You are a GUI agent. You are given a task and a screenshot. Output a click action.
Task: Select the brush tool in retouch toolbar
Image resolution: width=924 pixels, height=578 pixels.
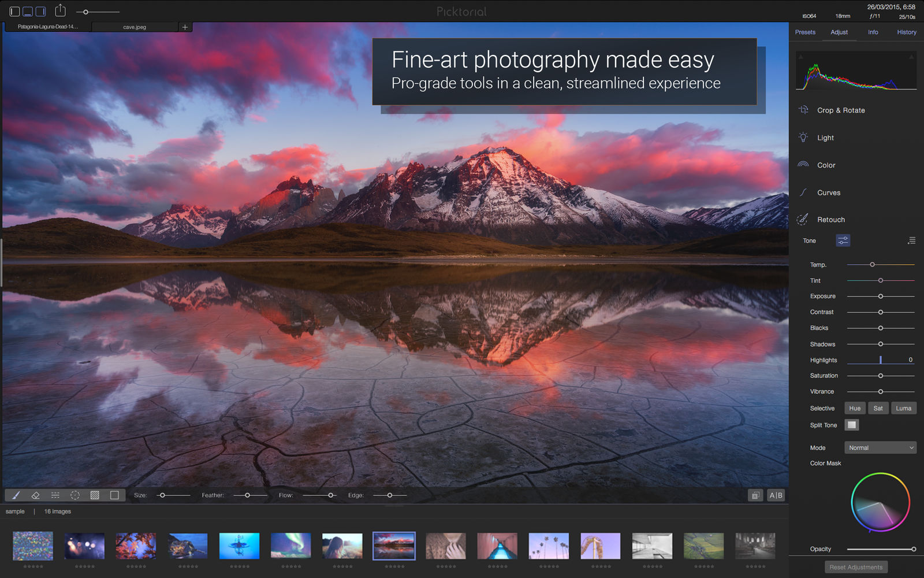point(16,495)
